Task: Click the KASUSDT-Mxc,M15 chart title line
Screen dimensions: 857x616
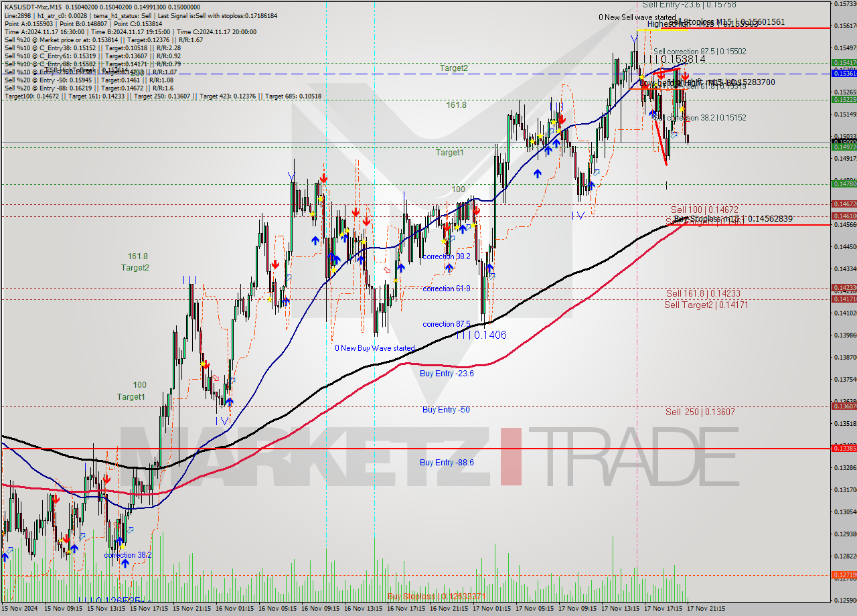Action: [x=103, y=7]
